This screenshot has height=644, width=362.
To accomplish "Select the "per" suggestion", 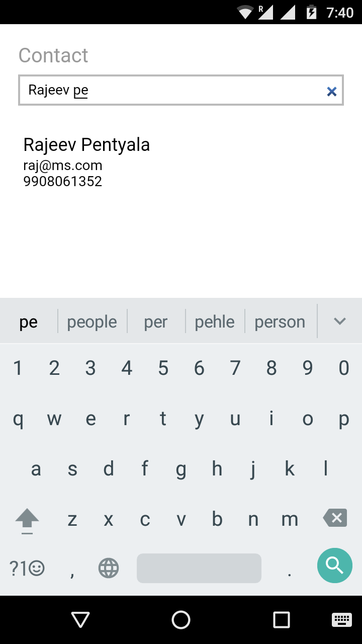I will coord(156,322).
